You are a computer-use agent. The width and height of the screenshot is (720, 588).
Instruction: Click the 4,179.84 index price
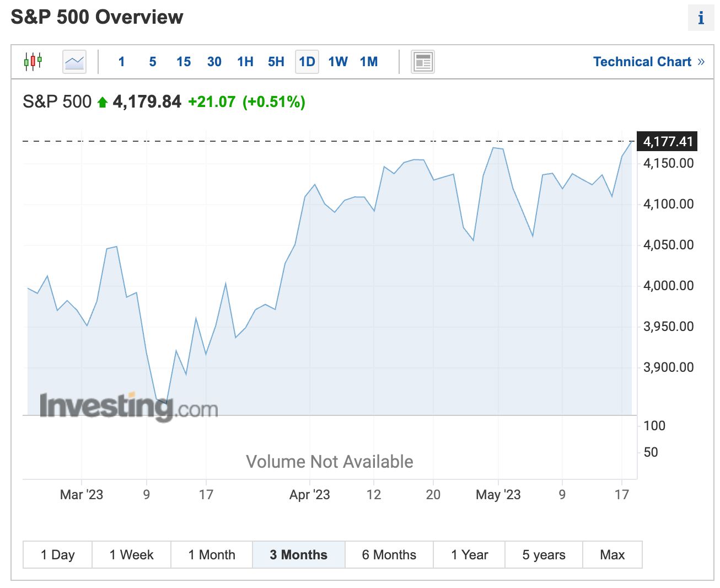pos(147,101)
